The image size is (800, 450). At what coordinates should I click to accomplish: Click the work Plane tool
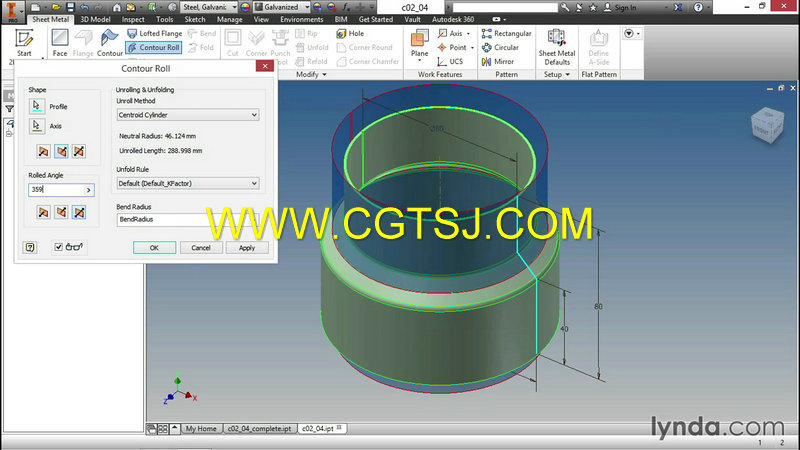(x=419, y=43)
